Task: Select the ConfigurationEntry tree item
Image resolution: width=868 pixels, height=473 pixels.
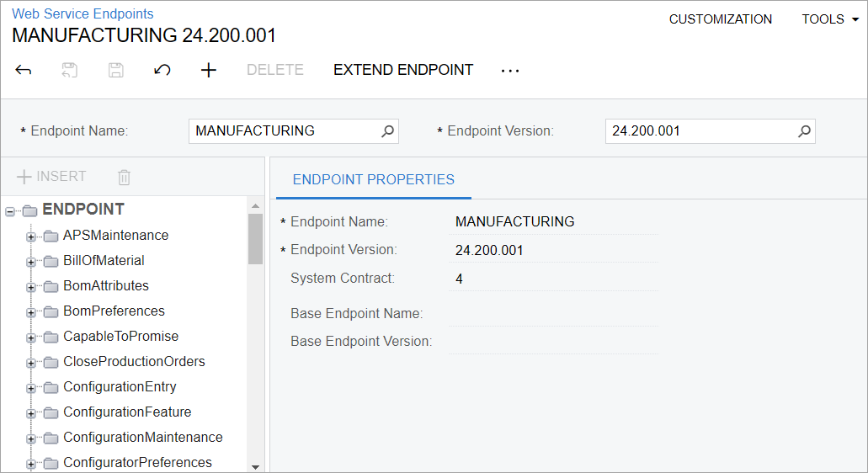Action: pyautogui.click(x=120, y=387)
